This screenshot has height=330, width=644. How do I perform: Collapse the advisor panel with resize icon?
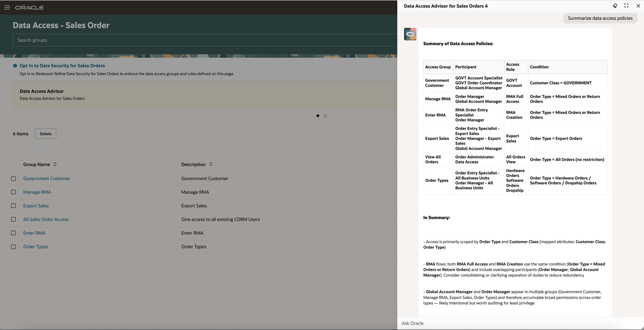pos(627,6)
